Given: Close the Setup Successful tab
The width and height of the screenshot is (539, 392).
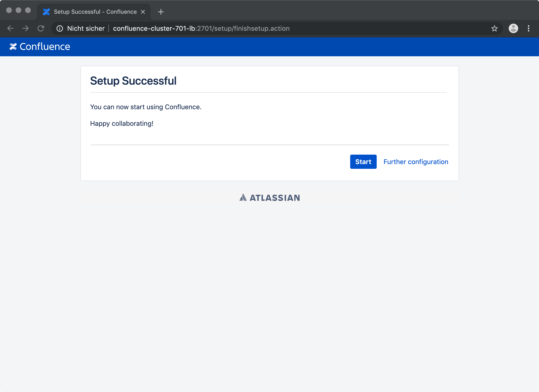Looking at the screenshot, I should point(143,12).
